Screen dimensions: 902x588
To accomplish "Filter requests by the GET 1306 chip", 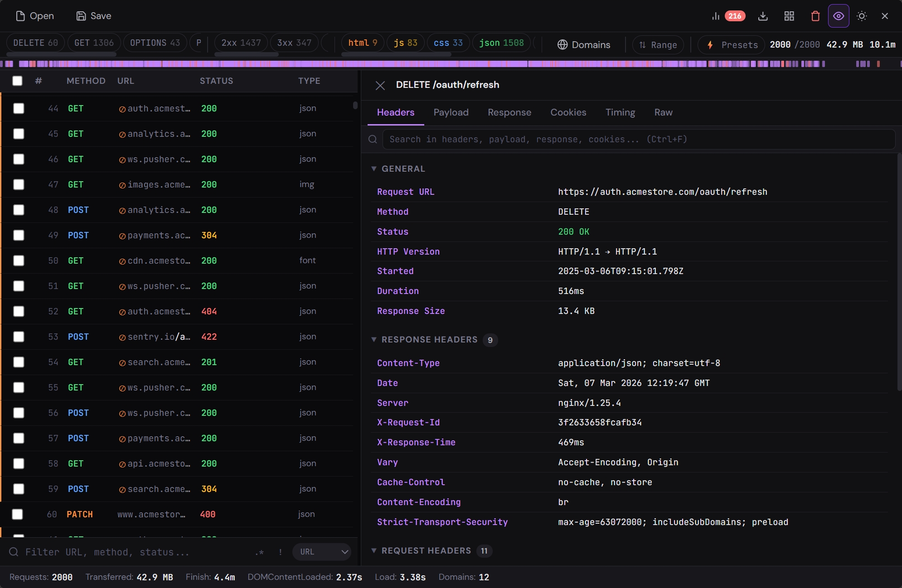I will pyautogui.click(x=94, y=42).
